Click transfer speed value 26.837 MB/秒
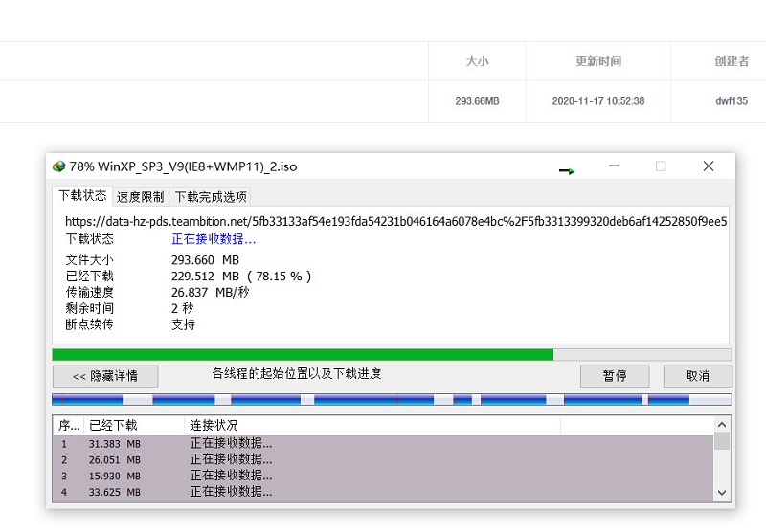 coord(210,293)
